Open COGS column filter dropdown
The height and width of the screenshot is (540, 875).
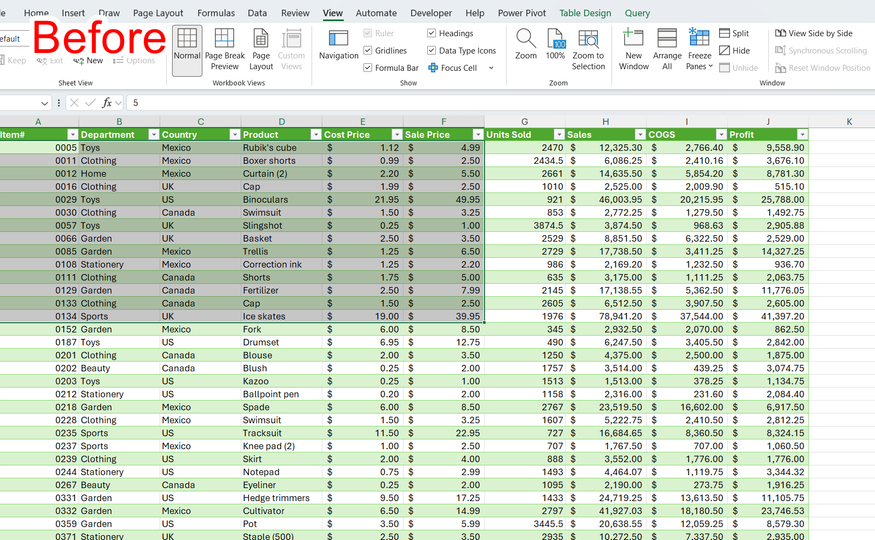[x=721, y=134]
